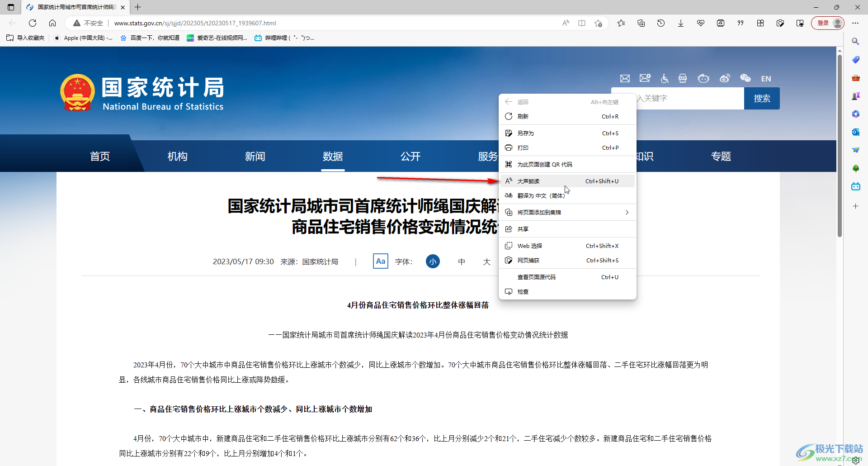868x466 pixels.
Task: Open the 首页 navigation tab
Action: click(x=100, y=157)
